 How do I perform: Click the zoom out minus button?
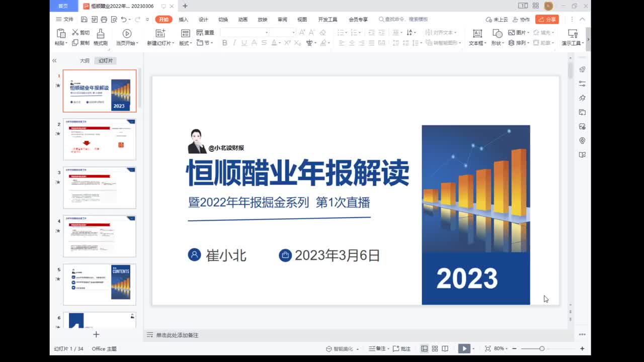(514, 348)
